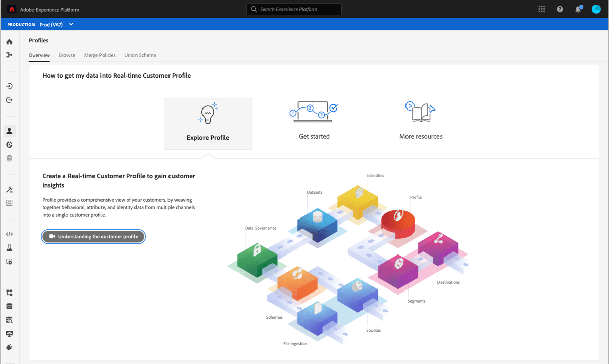Open the Help question mark icon
Screen dimensions: 609x364
559,9
